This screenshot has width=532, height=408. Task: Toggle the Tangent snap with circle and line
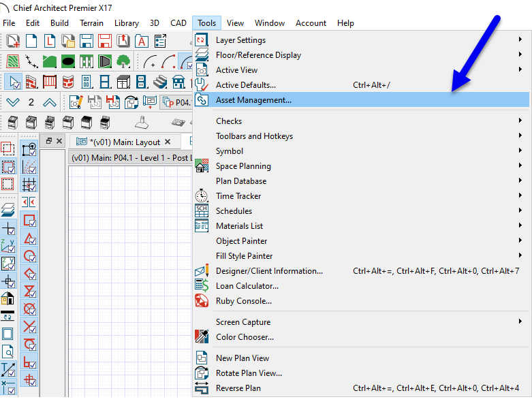click(x=29, y=344)
